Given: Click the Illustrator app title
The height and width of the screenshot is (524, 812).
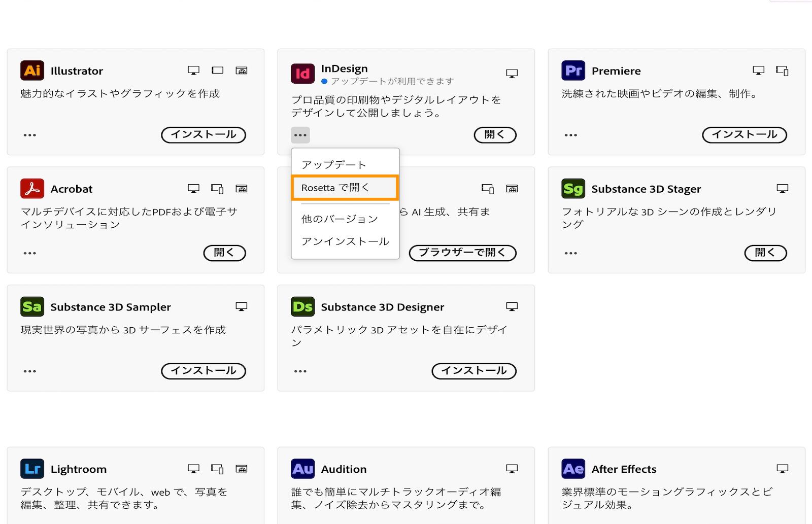Looking at the screenshot, I should pos(77,71).
